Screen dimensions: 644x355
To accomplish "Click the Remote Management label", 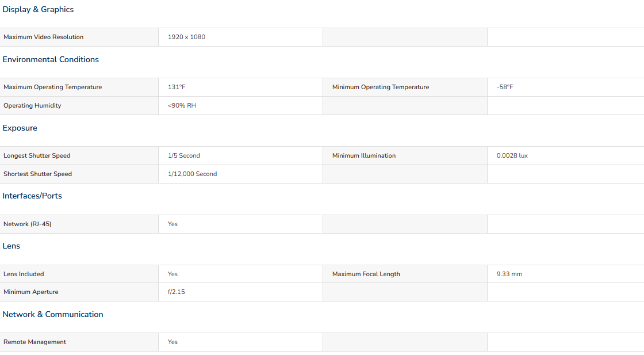I will [x=35, y=342].
